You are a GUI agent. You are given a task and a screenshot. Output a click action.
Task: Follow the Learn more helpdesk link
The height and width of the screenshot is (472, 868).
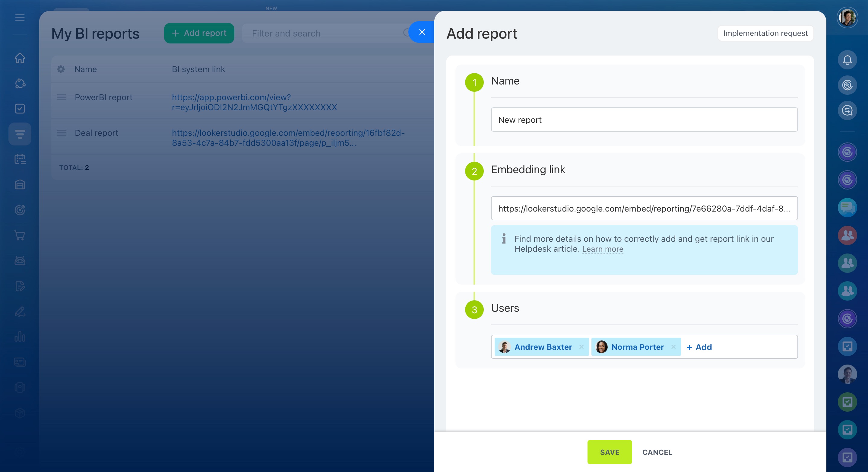click(603, 249)
